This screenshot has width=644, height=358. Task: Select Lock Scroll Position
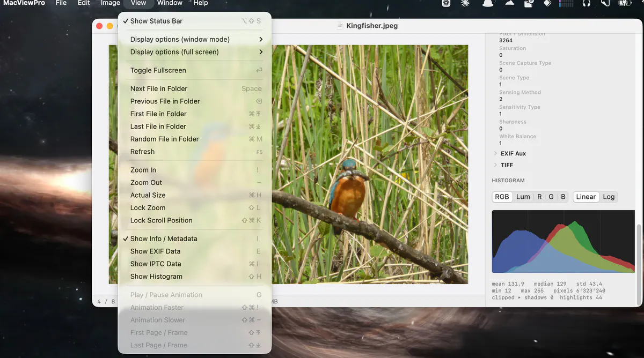195,220
